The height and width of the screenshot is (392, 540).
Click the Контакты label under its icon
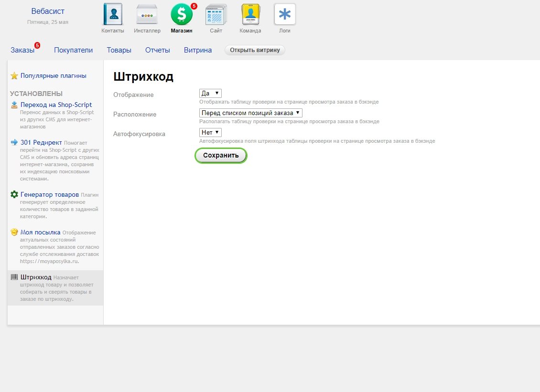pos(113,31)
